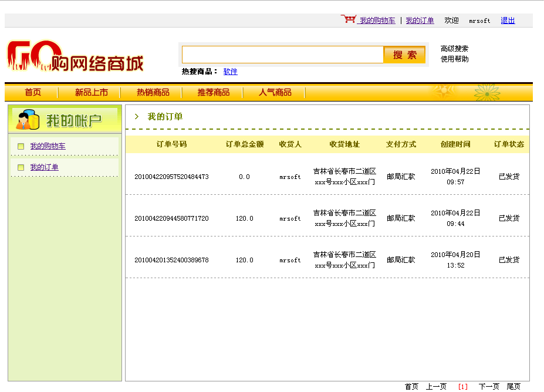Click 创建时间 column header

[455, 144]
